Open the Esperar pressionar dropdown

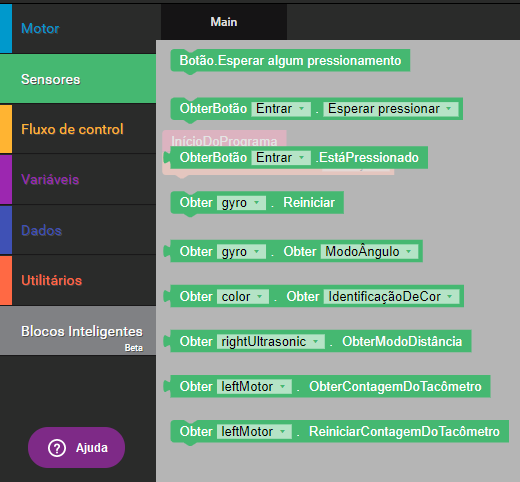click(x=390, y=109)
